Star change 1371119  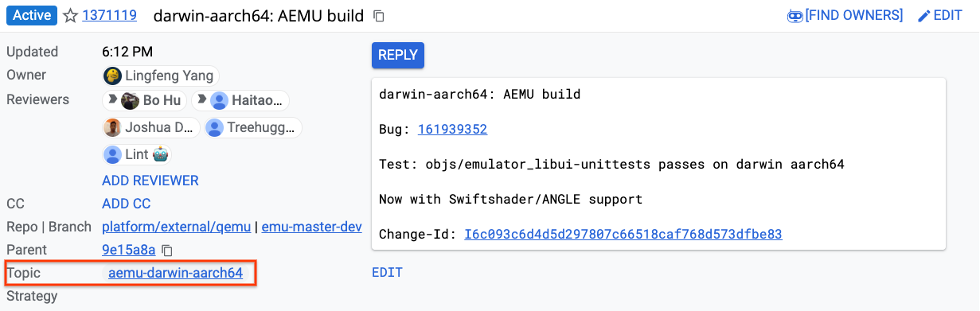click(x=70, y=15)
